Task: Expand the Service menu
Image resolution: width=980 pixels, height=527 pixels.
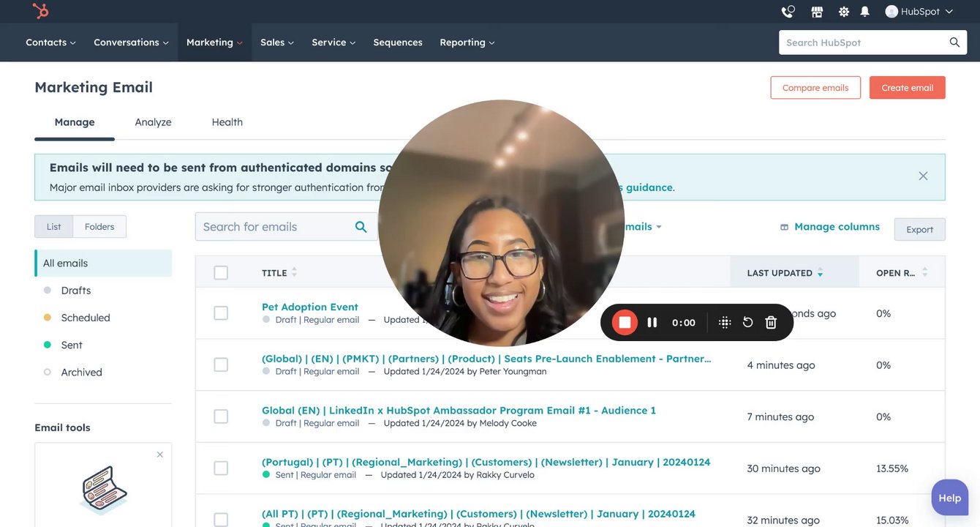Action: pos(333,42)
